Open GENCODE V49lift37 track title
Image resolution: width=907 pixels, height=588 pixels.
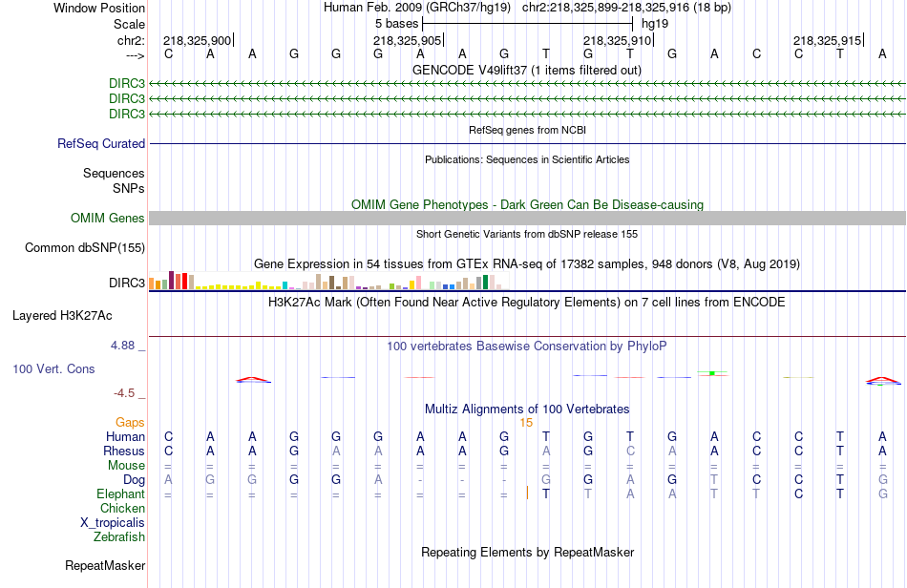pos(527,70)
